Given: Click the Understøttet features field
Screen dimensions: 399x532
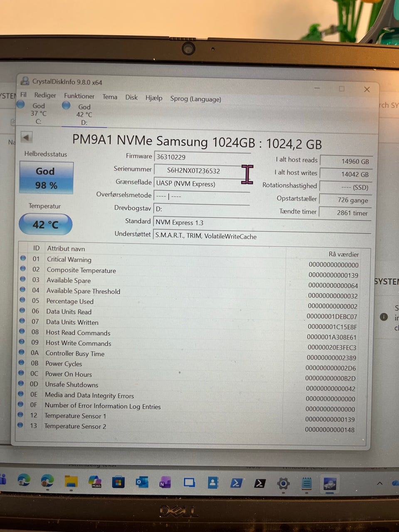Looking at the screenshot, I should [x=262, y=236].
